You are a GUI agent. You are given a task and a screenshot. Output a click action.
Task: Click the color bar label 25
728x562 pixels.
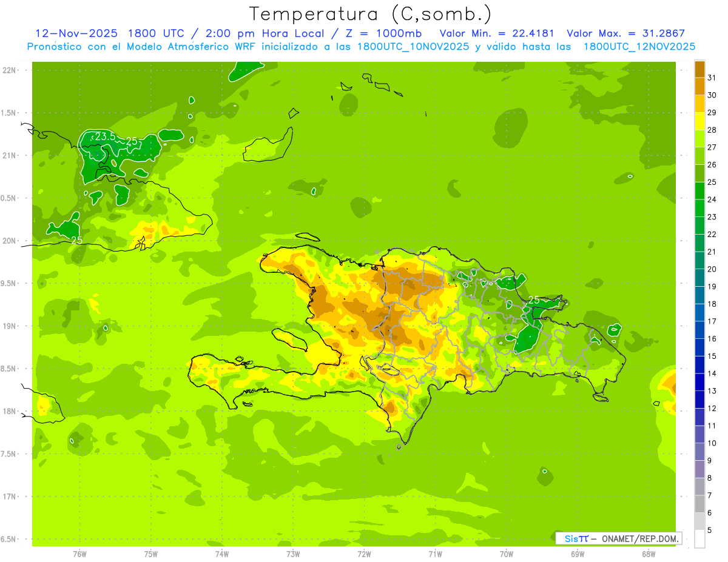click(x=712, y=182)
